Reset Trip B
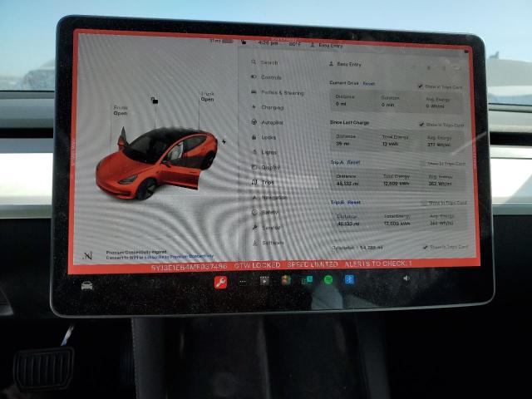This screenshot has height=399, width=532. (354, 203)
